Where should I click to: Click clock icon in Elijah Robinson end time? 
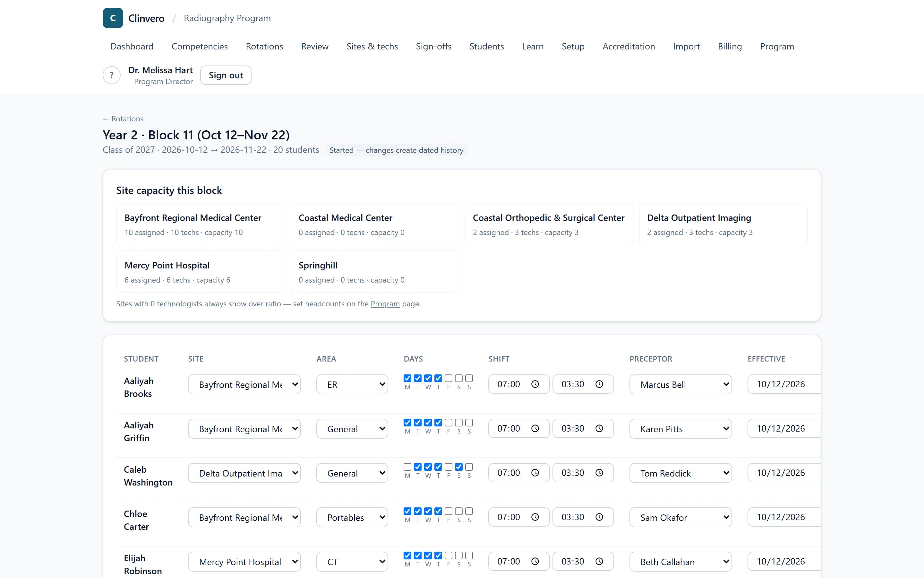(x=599, y=562)
